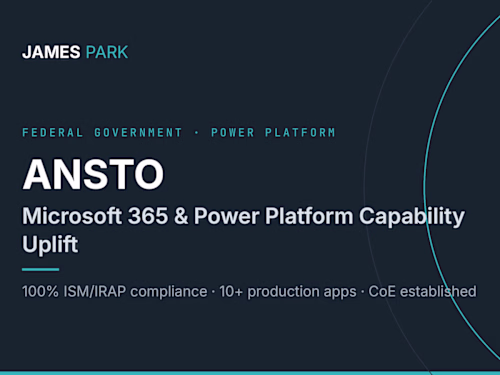Viewport: 500px width, 375px height.
Task: Click the '100% ISM/IRAP compliance' text
Action: click(x=115, y=292)
